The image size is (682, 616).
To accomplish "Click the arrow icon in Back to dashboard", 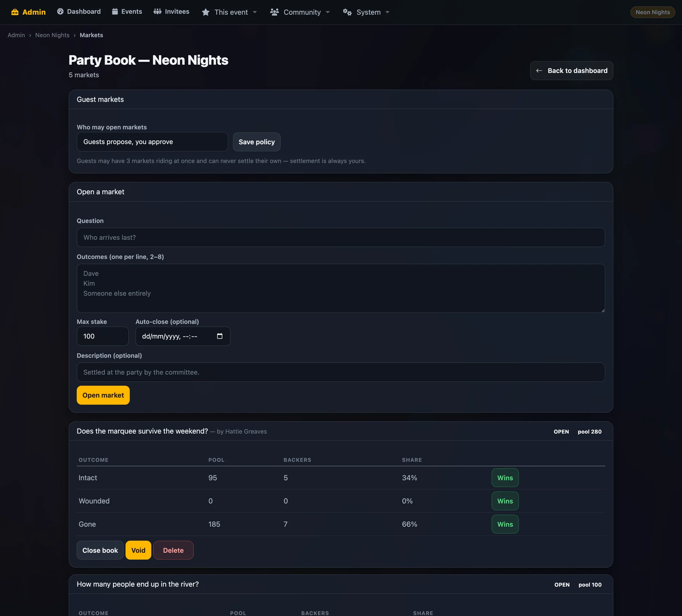I will click(539, 71).
